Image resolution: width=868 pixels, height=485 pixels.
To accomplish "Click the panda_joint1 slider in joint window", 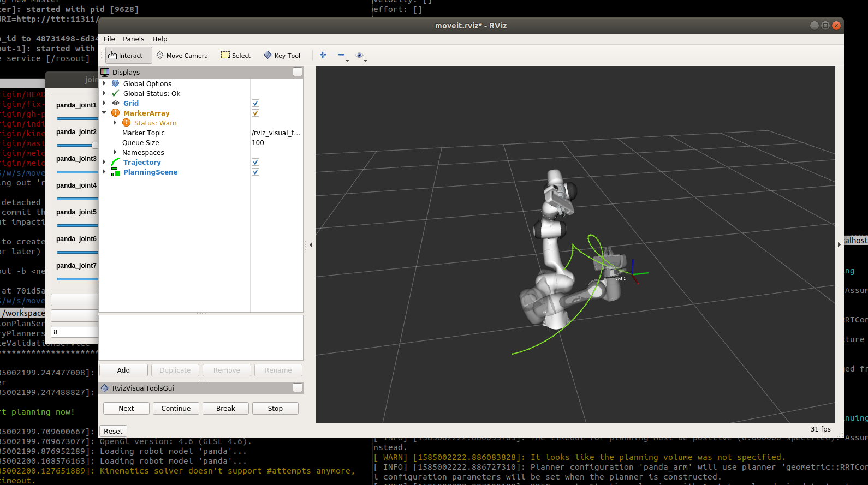I will 78,118.
